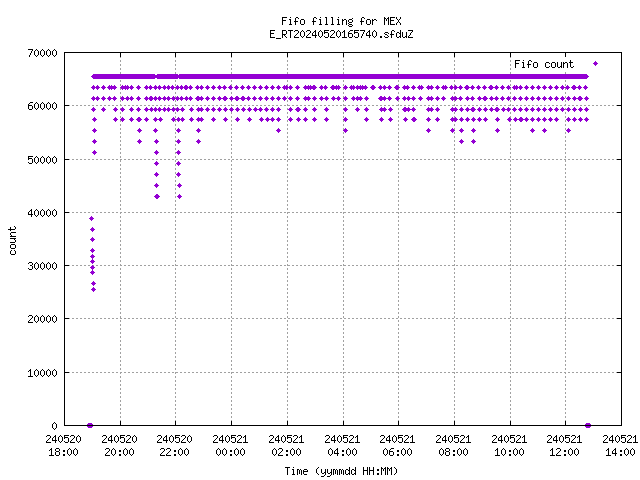Click the '240521 04:00' x-axis tick label

[342, 446]
